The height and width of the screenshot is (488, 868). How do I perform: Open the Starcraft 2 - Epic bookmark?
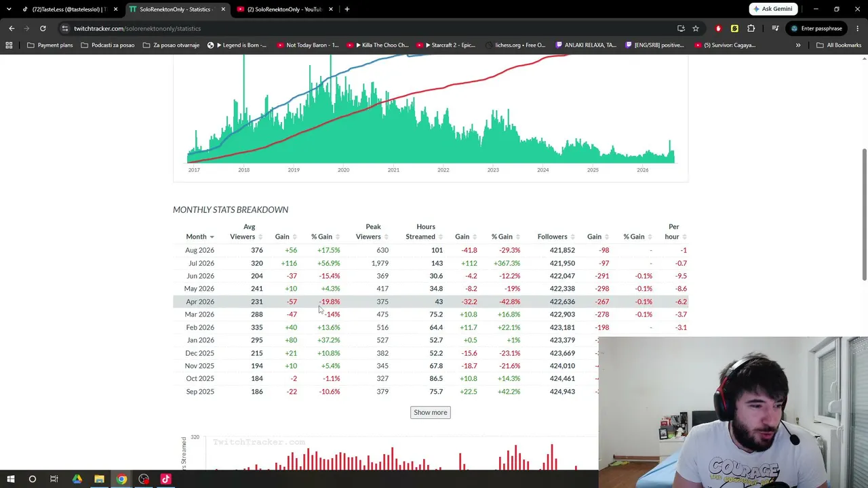tap(445, 45)
